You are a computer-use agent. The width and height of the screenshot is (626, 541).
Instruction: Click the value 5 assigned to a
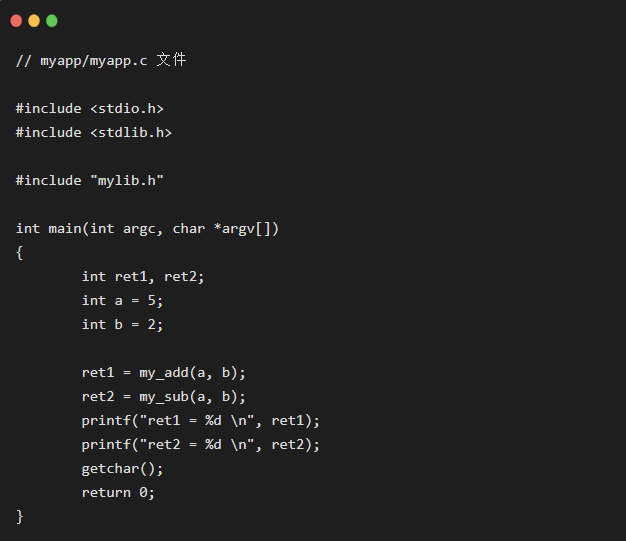(x=152, y=301)
